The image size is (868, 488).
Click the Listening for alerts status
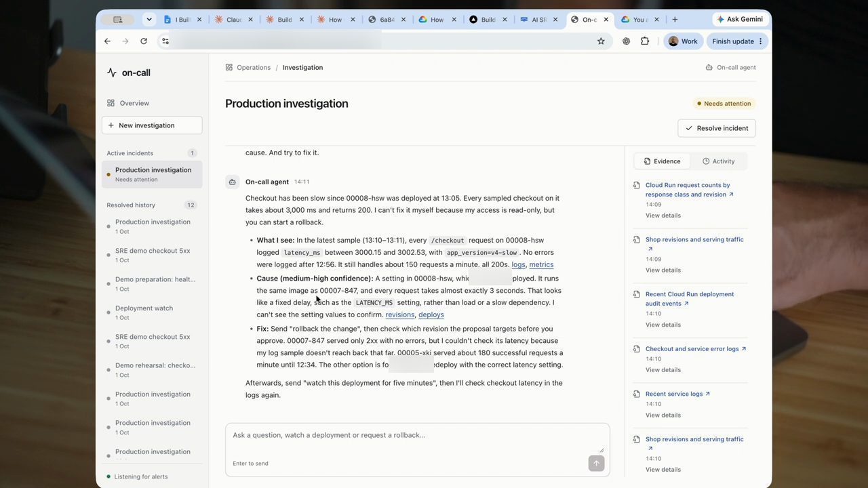point(137,476)
